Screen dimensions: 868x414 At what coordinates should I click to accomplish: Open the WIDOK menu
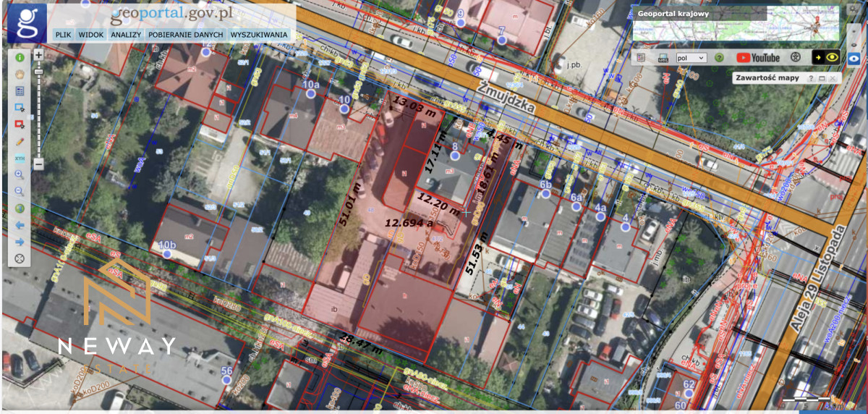[91, 35]
